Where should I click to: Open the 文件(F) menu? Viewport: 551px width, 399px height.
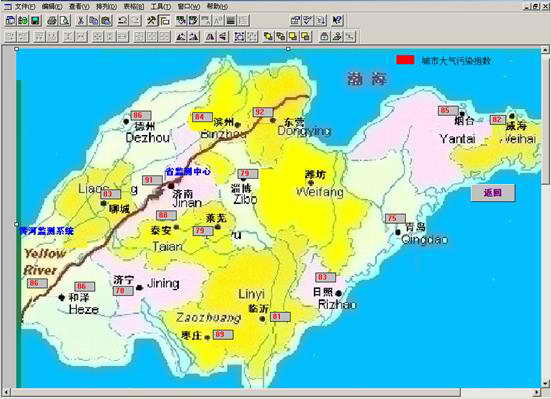(x=25, y=6)
